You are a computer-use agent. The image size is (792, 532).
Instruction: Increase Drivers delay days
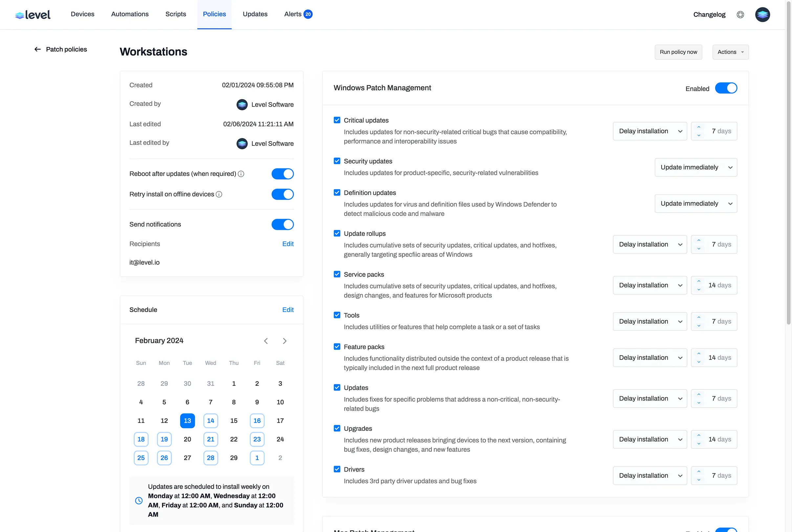698,472
